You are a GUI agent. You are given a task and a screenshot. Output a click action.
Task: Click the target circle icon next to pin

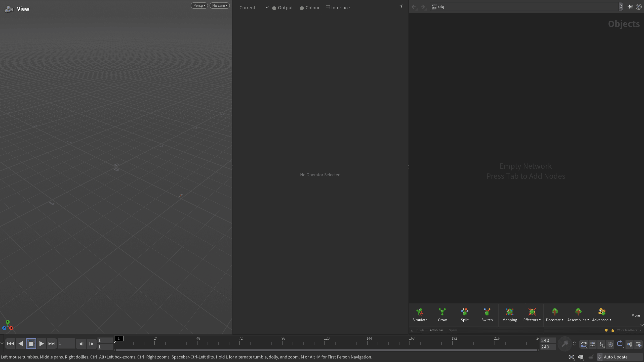coord(639,7)
